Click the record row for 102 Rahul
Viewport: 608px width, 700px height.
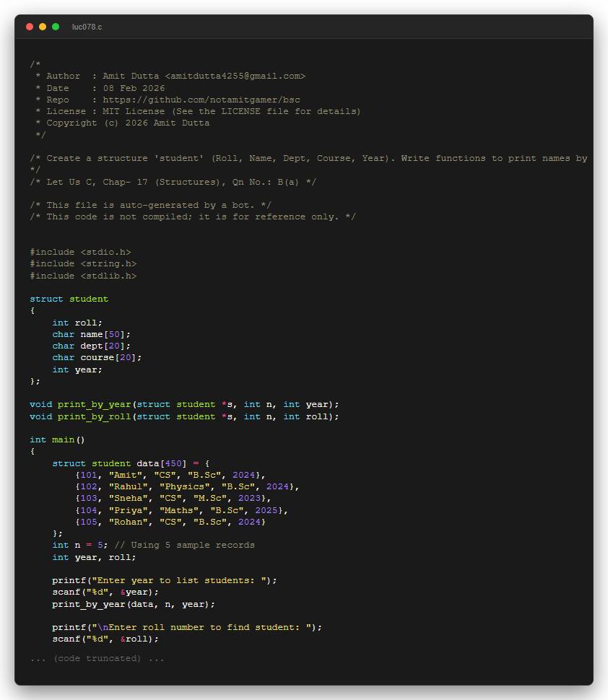pyautogui.click(x=187, y=486)
